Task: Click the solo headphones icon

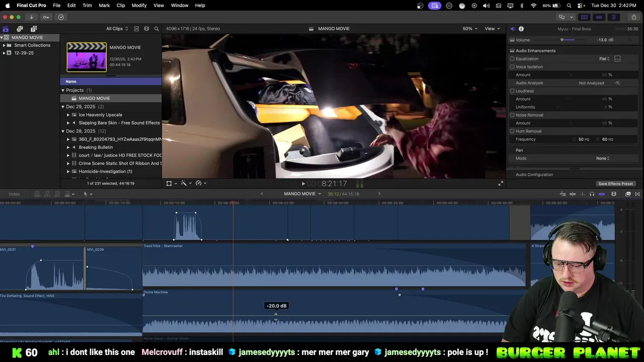Action: pyautogui.click(x=592, y=194)
